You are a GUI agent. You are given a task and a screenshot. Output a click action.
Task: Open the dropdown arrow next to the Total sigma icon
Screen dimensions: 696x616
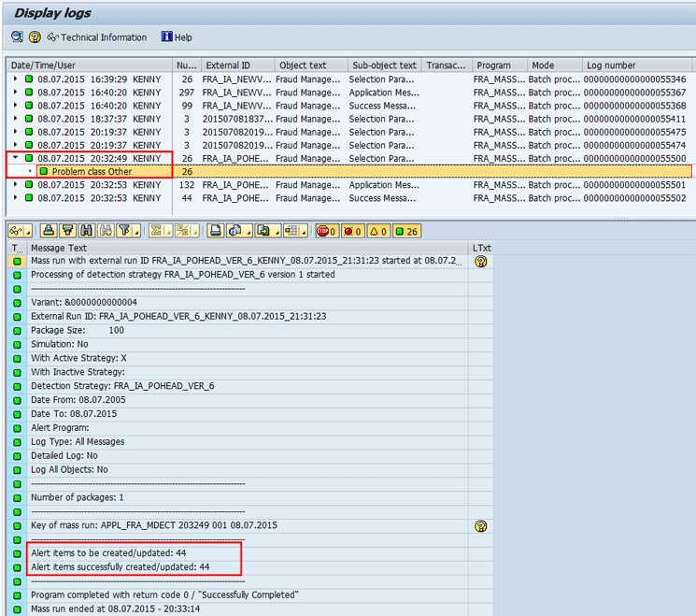coord(169,232)
